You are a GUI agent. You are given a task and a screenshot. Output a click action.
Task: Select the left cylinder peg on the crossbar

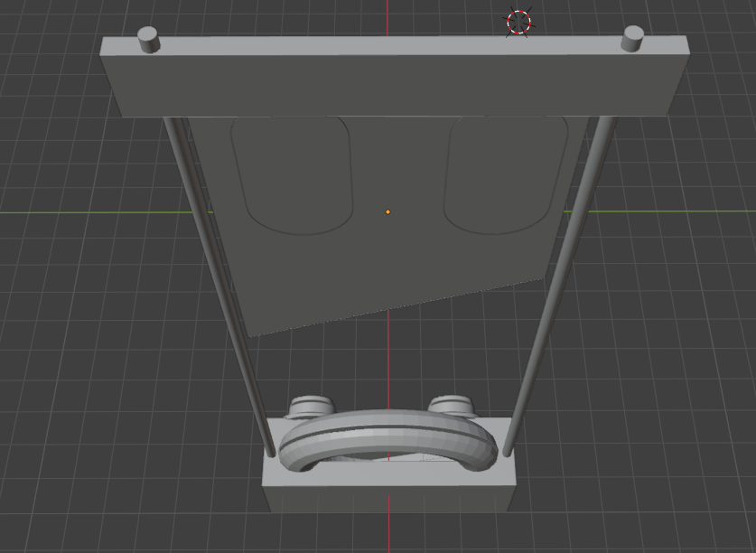coord(148,40)
